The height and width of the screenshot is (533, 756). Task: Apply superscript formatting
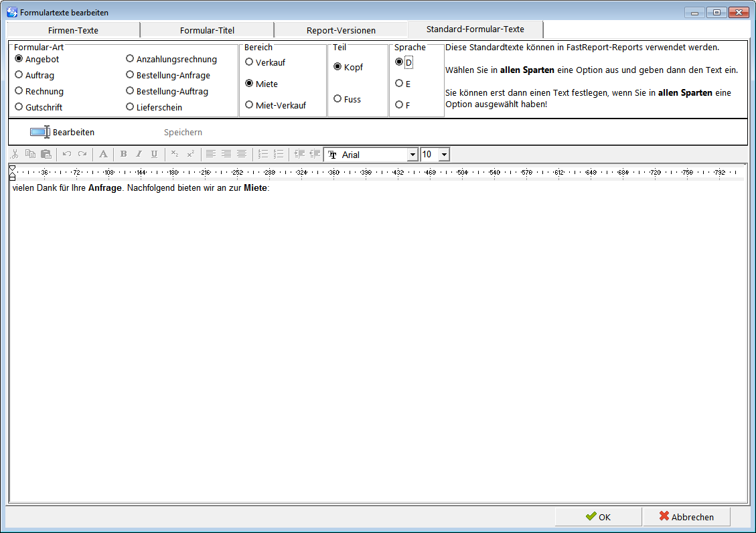coord(190,154)
